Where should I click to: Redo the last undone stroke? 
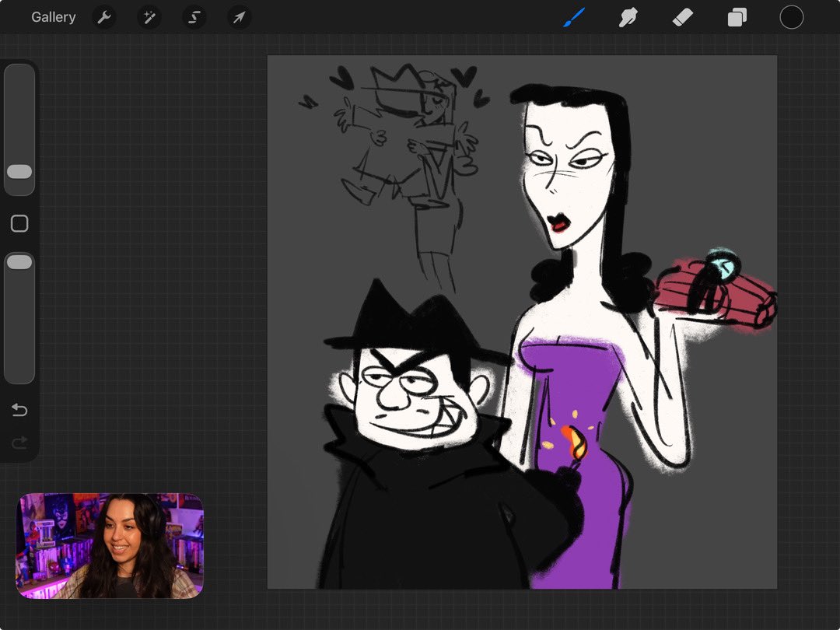19,443
